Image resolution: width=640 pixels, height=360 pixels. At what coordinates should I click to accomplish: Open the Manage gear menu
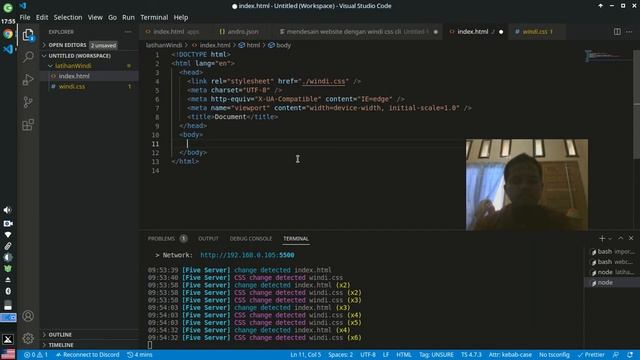pos(28,338)
